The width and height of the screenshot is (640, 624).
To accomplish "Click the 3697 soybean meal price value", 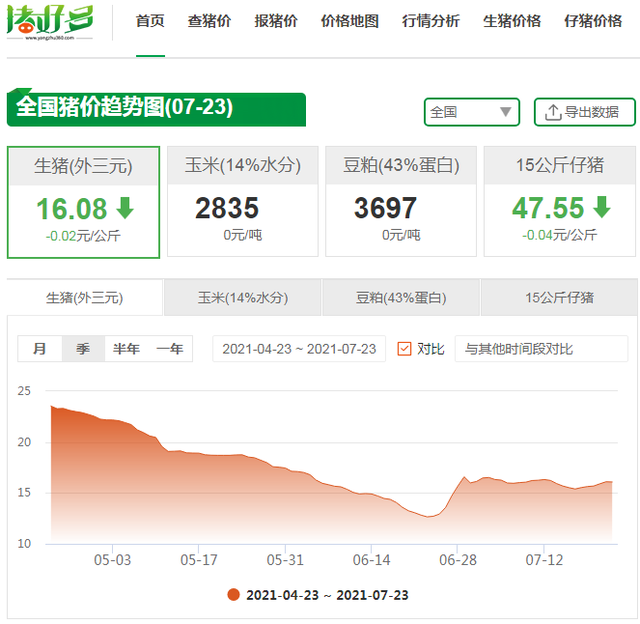I will [385, 208].
